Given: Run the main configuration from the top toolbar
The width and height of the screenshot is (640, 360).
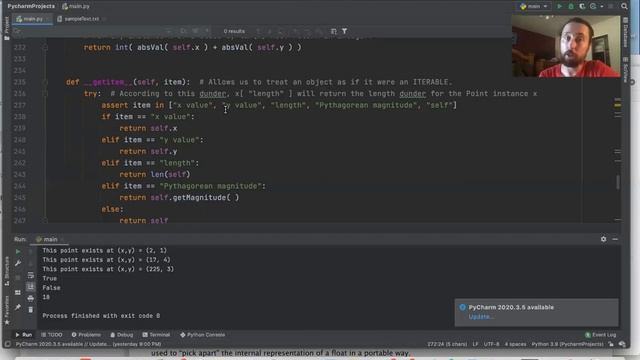Looking at the screenshot, I should click(x=560, y=6).
